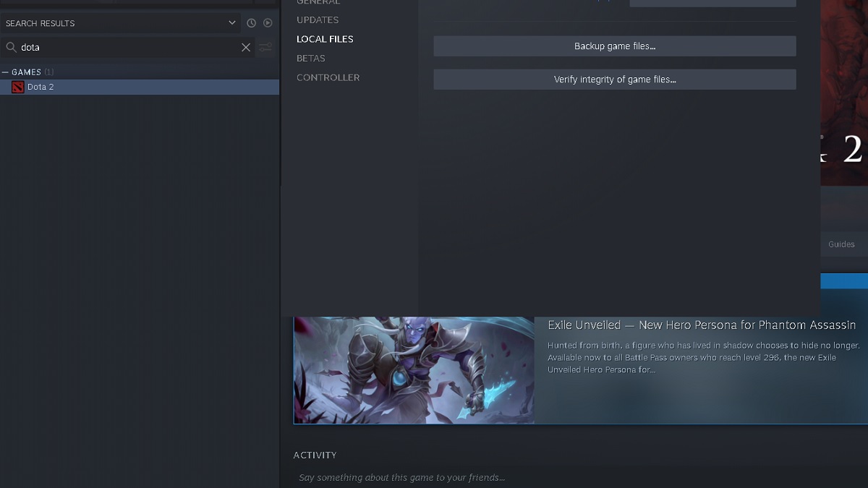Click Verify integrity of game files

(x=614, y=80)
